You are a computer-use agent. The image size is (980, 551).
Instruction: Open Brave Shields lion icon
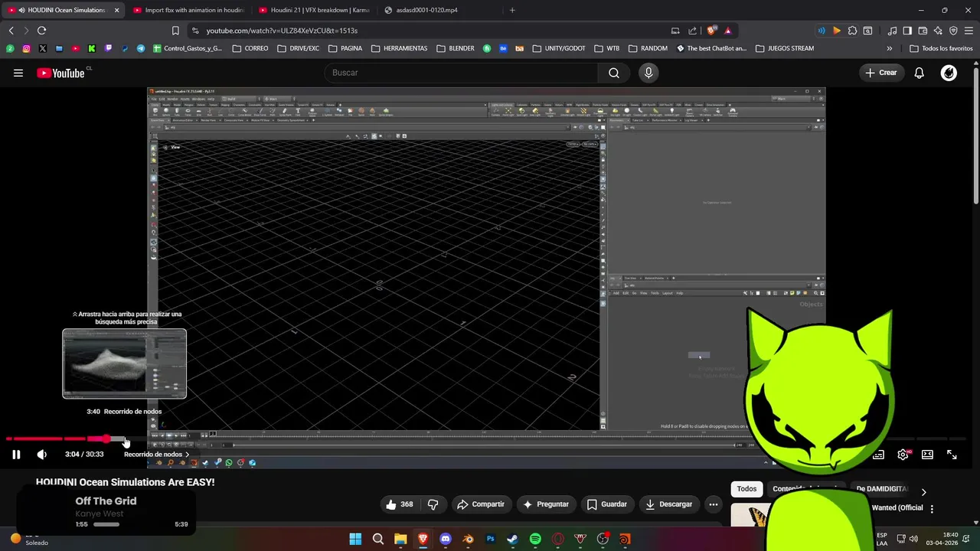coord(711,31)
